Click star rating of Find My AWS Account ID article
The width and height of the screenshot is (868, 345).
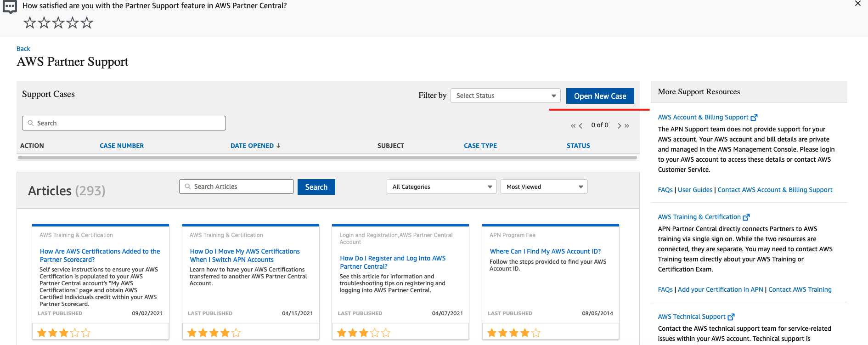(x=514, y=333)
